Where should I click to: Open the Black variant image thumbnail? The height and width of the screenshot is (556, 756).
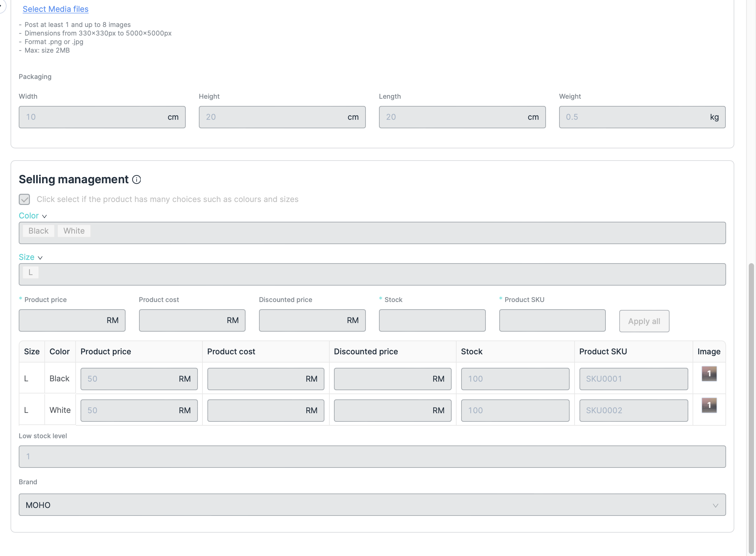[709, 374]
